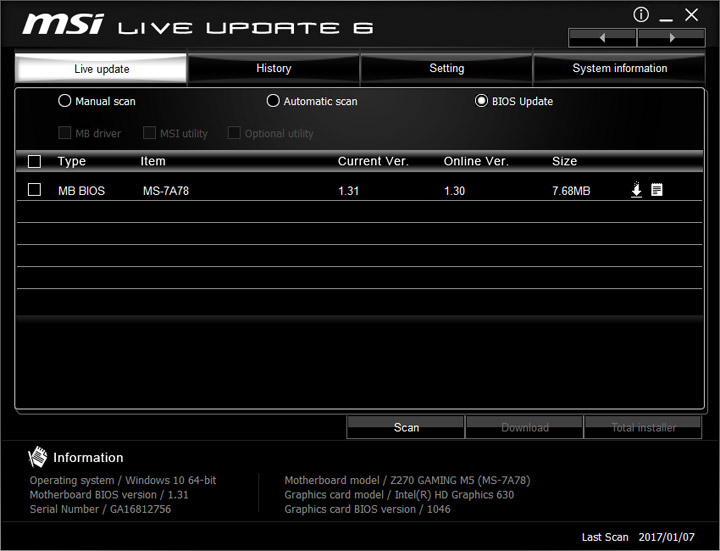Click the Serial Number / GA16812756 line
The image size is (720, 551).
[x=100, y=509]
